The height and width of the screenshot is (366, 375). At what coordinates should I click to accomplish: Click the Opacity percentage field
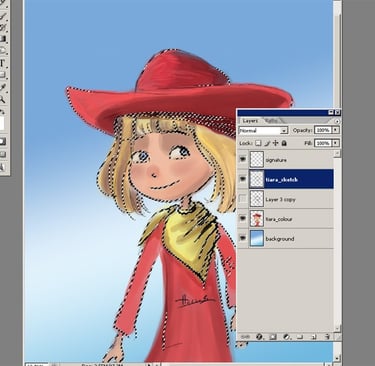point(323,130)
